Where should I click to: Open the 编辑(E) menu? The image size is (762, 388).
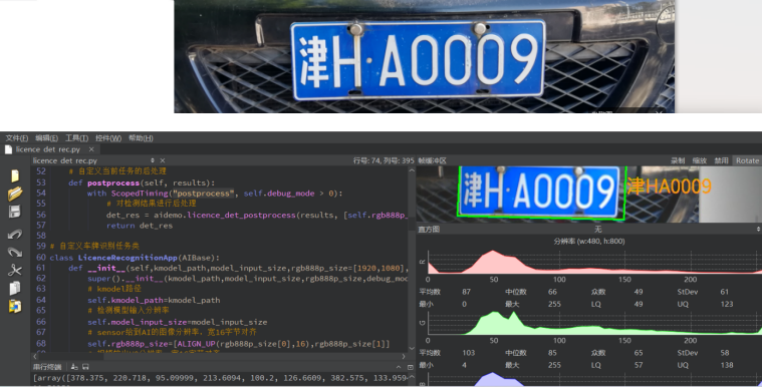coord(46,138)
